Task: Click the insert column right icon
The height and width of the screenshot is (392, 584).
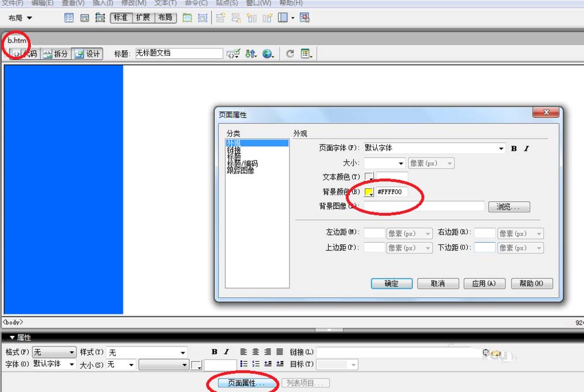Action: [267, 17]
